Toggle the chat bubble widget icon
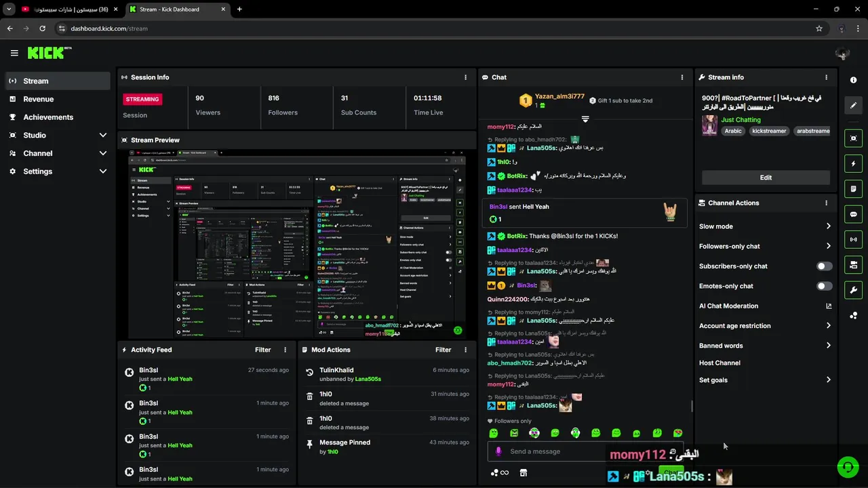Viewport: 868px width, 488px height. [x=853, y=214]
